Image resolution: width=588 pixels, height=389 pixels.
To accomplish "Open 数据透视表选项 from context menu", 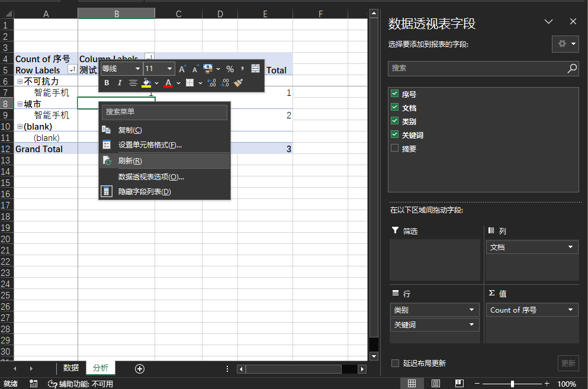I will point(151,176).
